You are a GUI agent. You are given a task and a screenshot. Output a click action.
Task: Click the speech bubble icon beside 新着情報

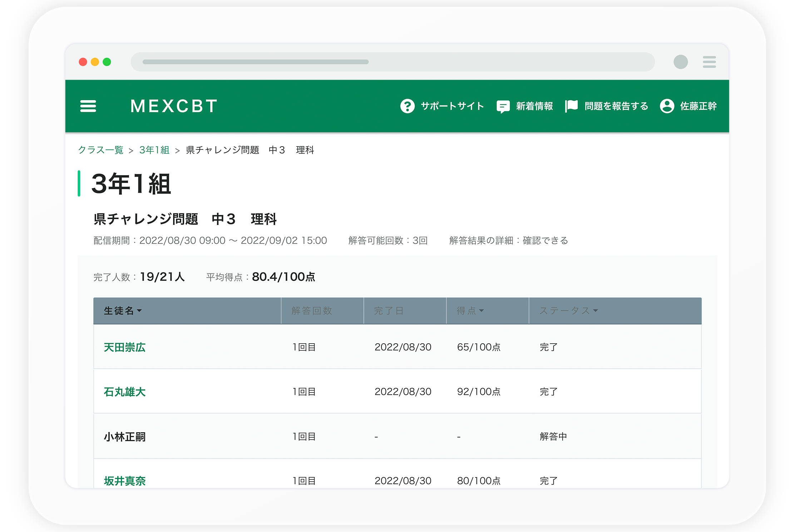pyautogui.click(x=503, y=106)
